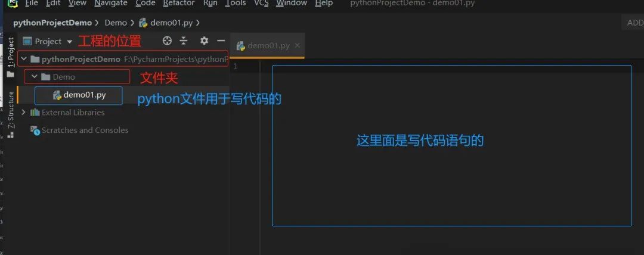Open the Code menu
The width and height of the screenshot is (644, 255).
[x=145, y=4]
